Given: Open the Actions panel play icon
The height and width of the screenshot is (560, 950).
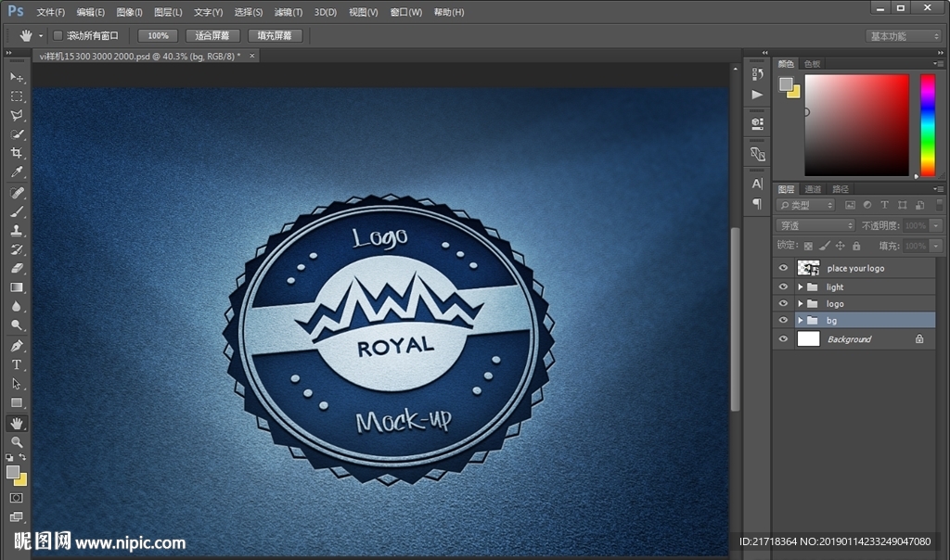Looking at the screenshot, I should (x=757, y=95).
